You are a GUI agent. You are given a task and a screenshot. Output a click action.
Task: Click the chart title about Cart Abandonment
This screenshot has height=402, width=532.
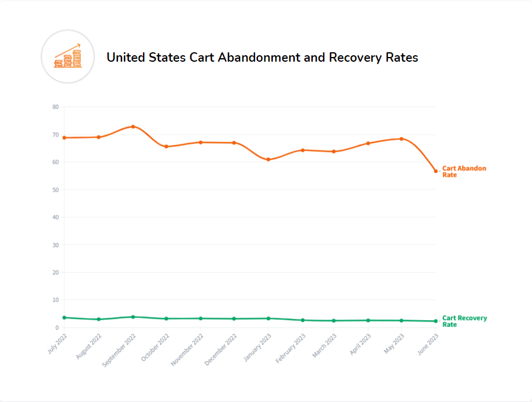tap(262, 58)
